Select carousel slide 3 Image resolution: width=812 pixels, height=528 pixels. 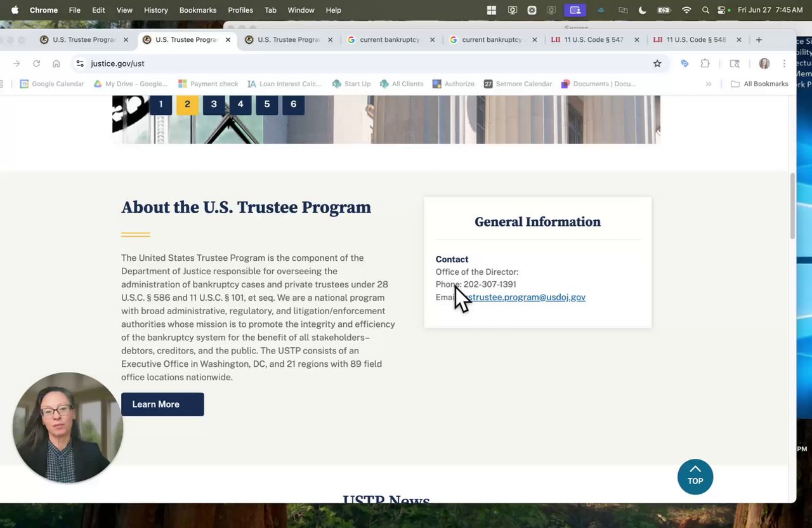214,104
